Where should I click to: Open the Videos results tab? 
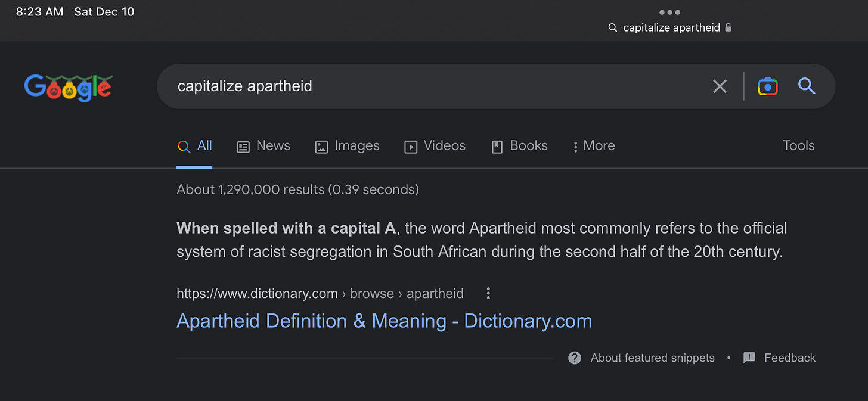click(x=435, y=146)
